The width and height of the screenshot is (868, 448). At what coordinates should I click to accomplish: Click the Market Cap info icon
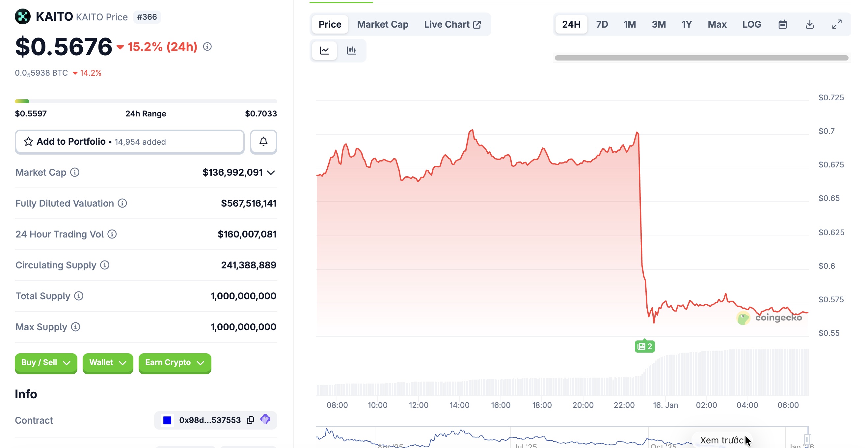[x=75, y=172]
